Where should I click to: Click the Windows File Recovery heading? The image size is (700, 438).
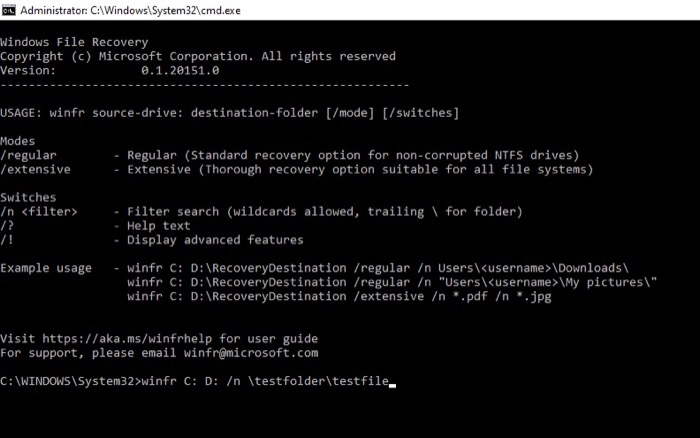pos(74,43)
